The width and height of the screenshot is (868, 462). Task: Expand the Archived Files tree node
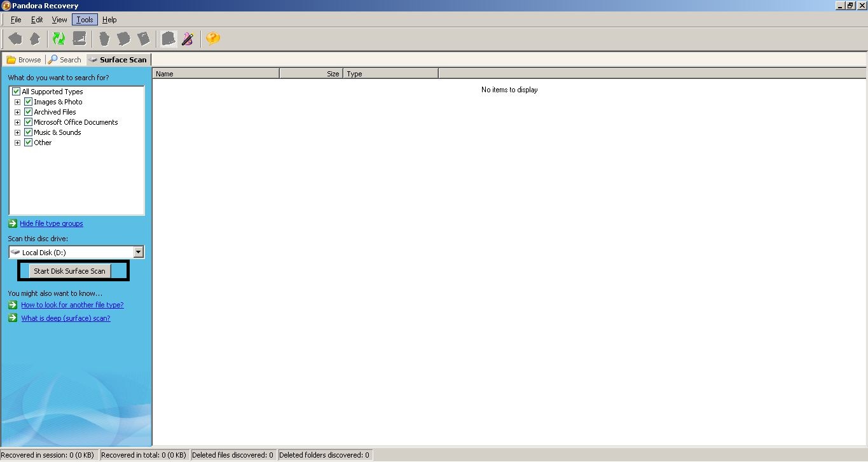17,112
